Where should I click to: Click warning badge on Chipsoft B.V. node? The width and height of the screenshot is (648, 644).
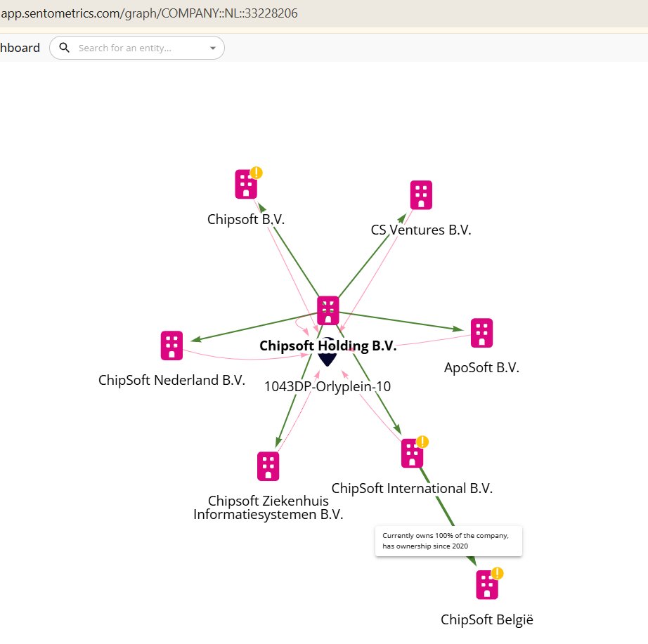(x=257, y=173)
